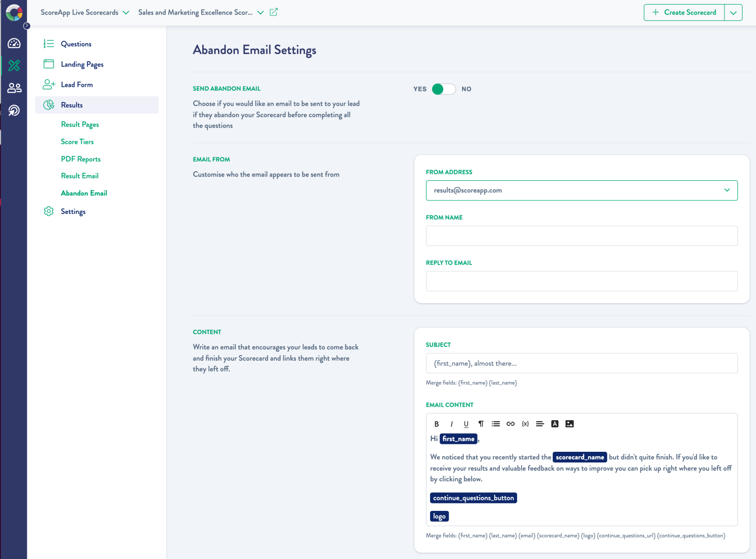Open scorecard in new tab icon
Image resolution: width=756 pixels, height=559 pixels.
[274, 12]
